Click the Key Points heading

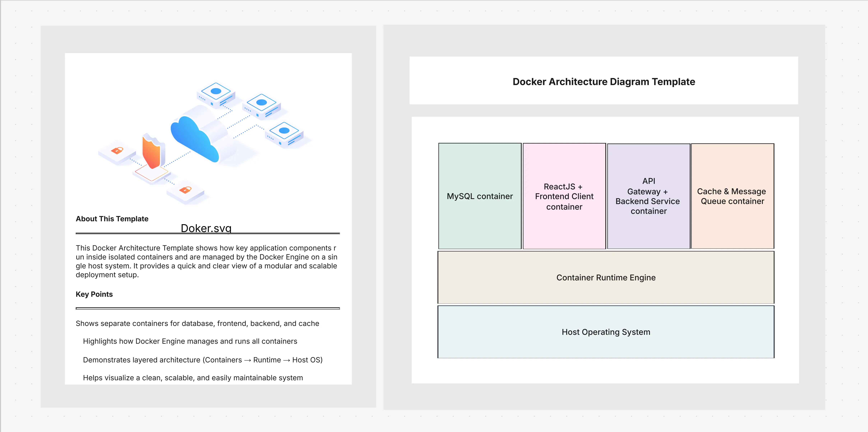coord(94,294)
